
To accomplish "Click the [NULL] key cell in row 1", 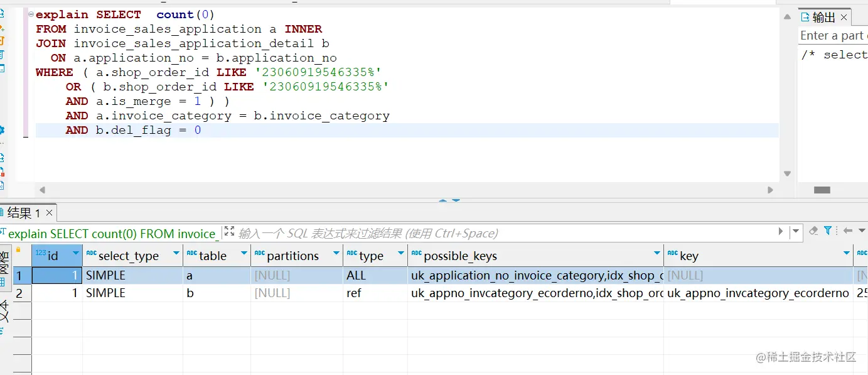I will (758, 275).
